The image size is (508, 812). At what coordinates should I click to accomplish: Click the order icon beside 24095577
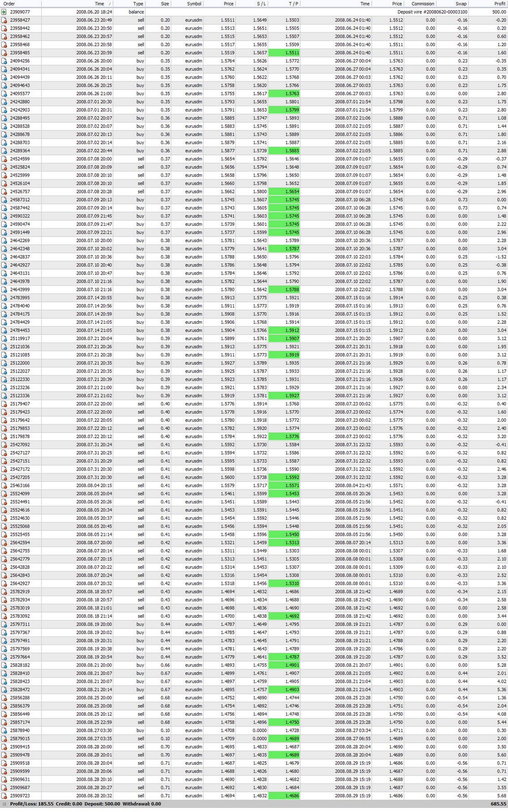[4, 93]
